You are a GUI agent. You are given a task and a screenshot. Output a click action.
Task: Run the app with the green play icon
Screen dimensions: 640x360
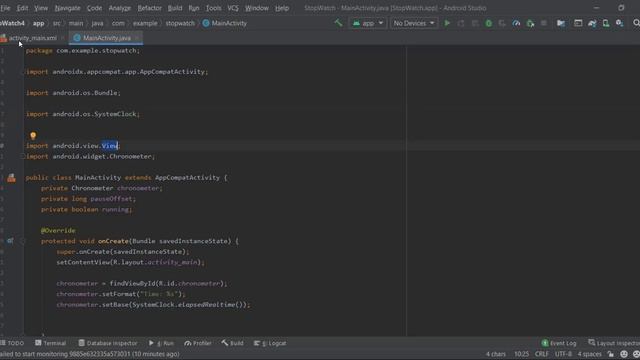(x=447, y=23)
